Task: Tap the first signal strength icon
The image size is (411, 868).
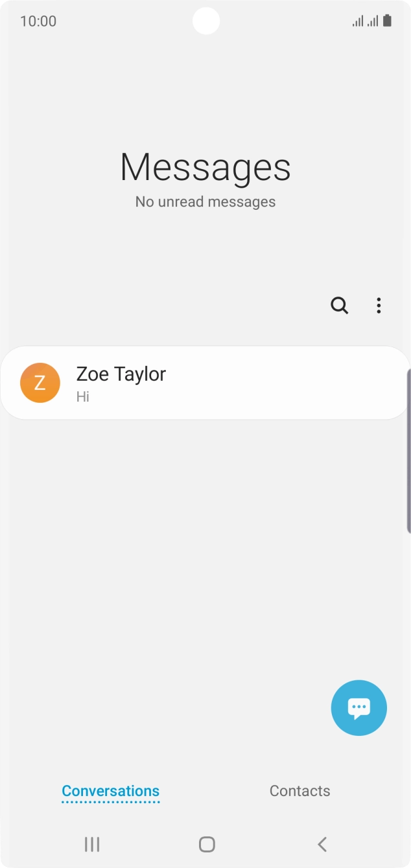Action: [358, 21]
